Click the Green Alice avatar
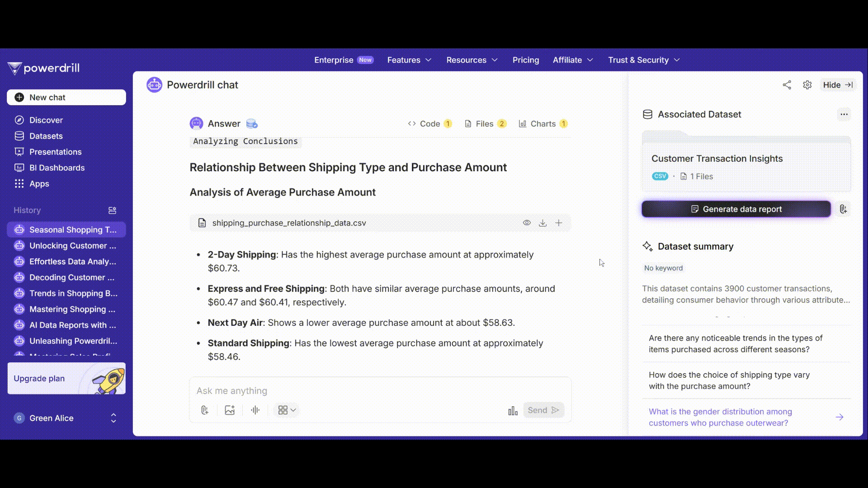868x488 pixels. 19,418
